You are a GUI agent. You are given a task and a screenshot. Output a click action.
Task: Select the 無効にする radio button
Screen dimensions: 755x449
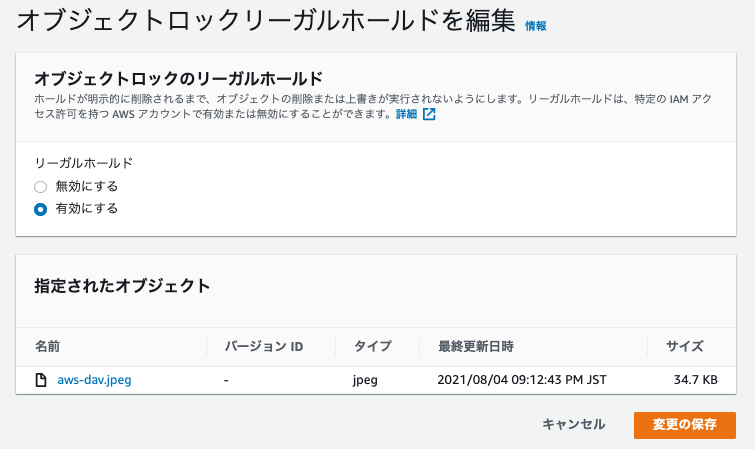40,187
